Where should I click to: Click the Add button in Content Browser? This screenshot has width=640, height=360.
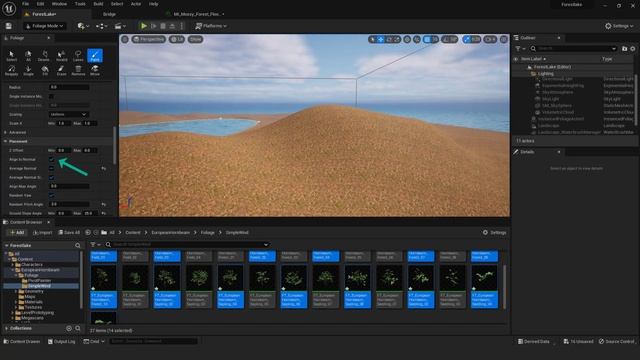point(17,232)
